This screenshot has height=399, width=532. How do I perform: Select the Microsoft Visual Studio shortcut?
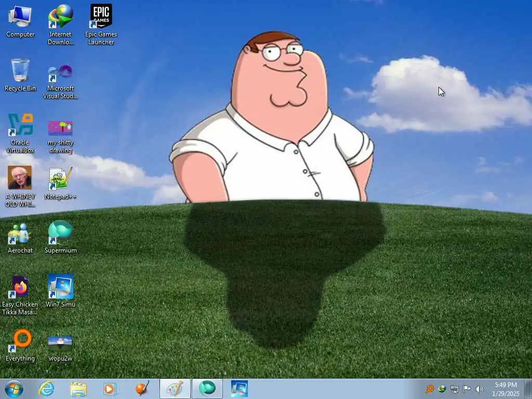(60, 82)
